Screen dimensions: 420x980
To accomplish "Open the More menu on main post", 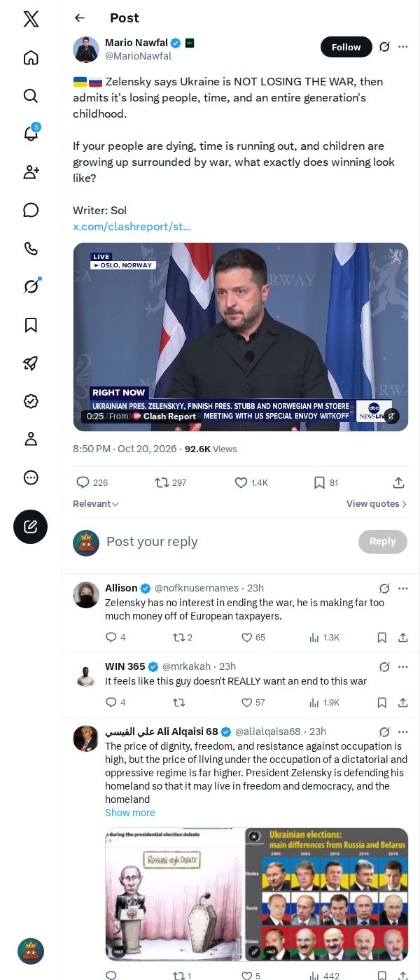I will point(403,47).
